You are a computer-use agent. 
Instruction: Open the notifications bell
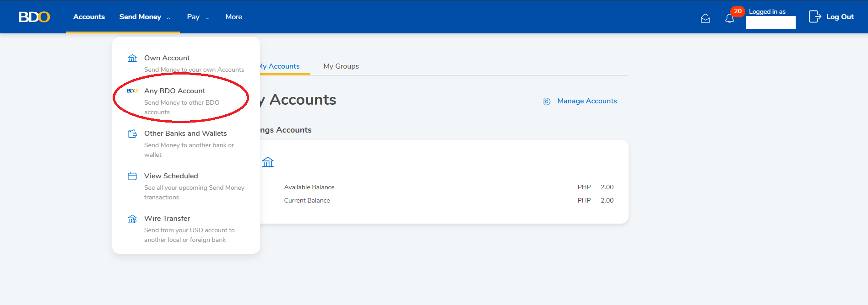click(730, 19)
